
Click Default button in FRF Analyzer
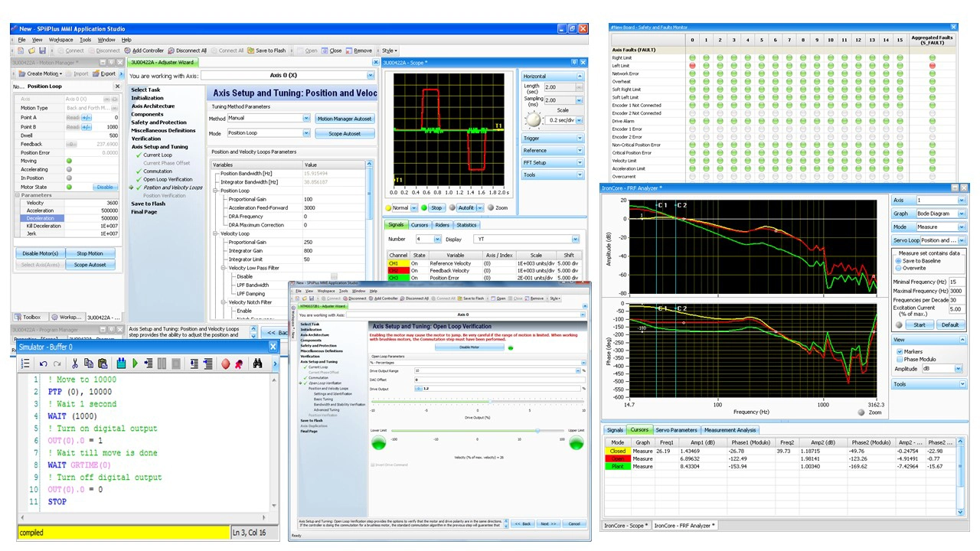[x=950, y=324]
